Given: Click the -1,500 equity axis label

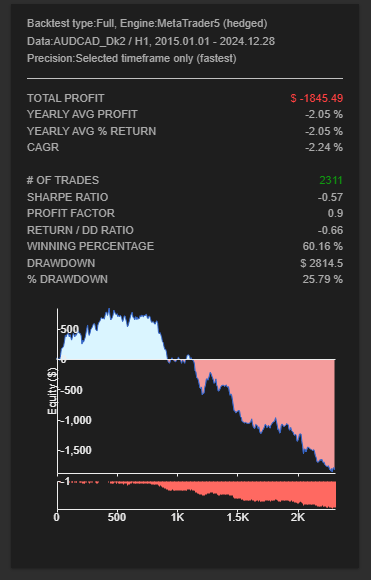Looking at the screenshot, I should [x=76, y=450].
